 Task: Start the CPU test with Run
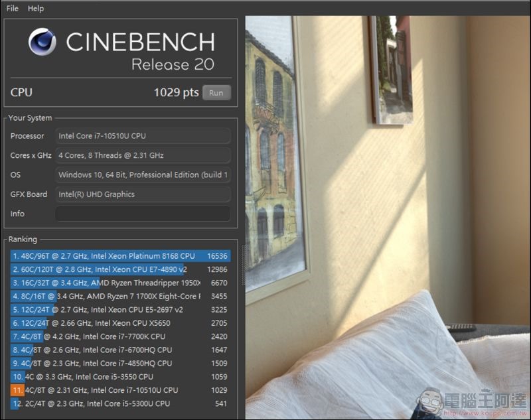(216, 93)
